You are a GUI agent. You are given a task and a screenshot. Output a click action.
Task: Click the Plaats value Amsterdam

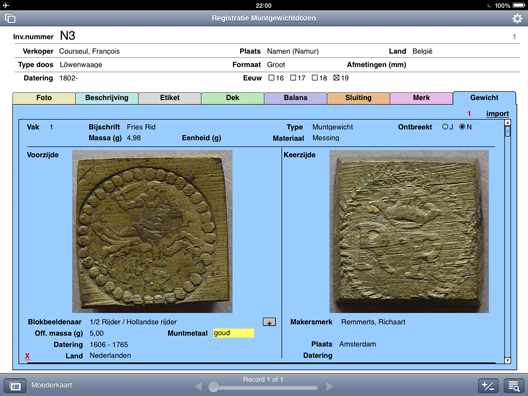click(x=358, y=344)
